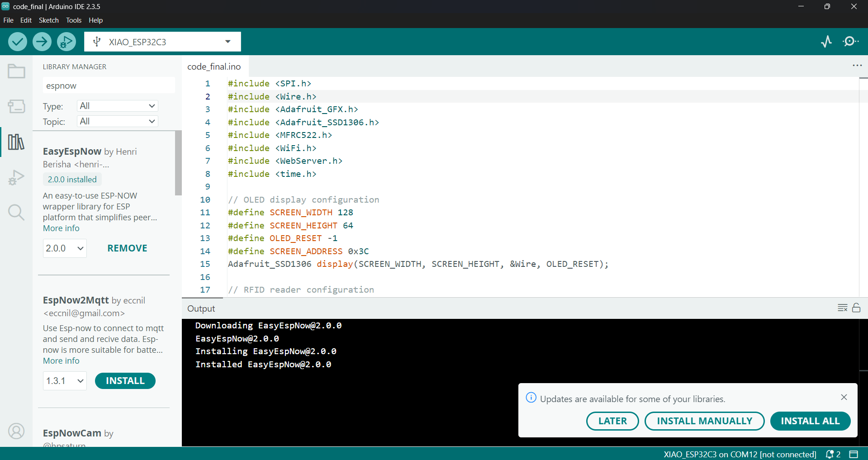This screenshot has height=460, width=868.
Task: Open the Serial Monitor
Action: (x=850, y=42)
